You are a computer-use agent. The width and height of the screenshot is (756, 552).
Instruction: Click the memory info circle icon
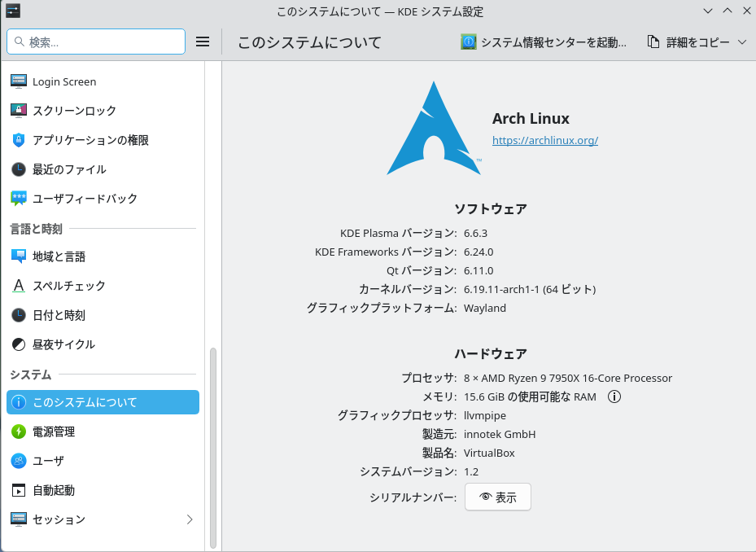tap(614, 397)
